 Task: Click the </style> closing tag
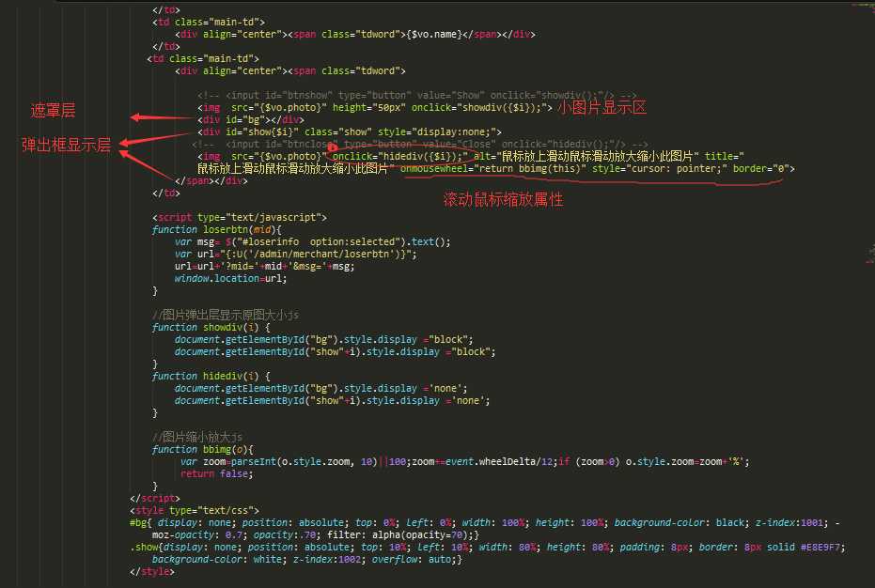152,572
